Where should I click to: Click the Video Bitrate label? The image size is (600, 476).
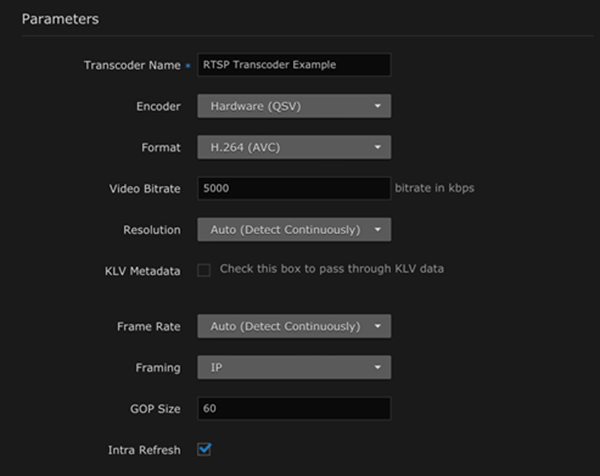pos(144,188)
